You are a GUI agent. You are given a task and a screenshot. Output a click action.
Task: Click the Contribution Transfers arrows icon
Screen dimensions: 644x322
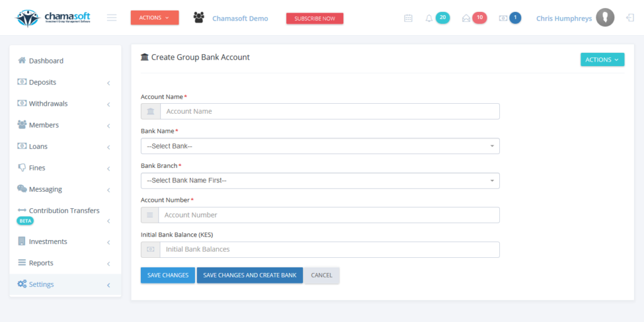(22, 210)
